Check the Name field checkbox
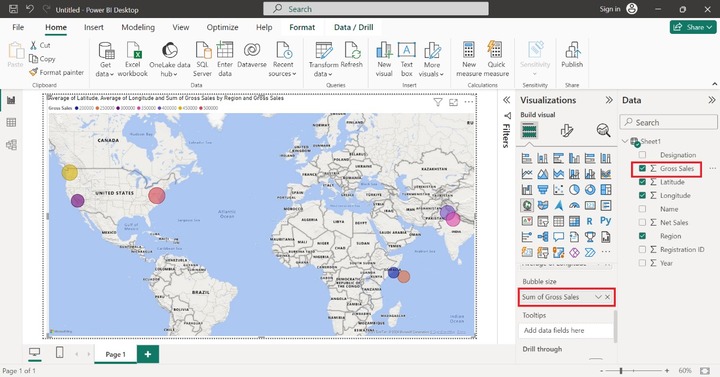Screen dimensions: 720x377 click(x=642, y=209)
